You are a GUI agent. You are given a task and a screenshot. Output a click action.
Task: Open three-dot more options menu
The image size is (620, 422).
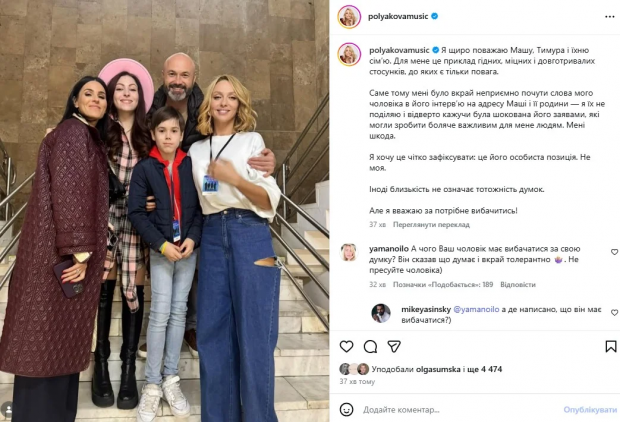click(x=609, y=17)
